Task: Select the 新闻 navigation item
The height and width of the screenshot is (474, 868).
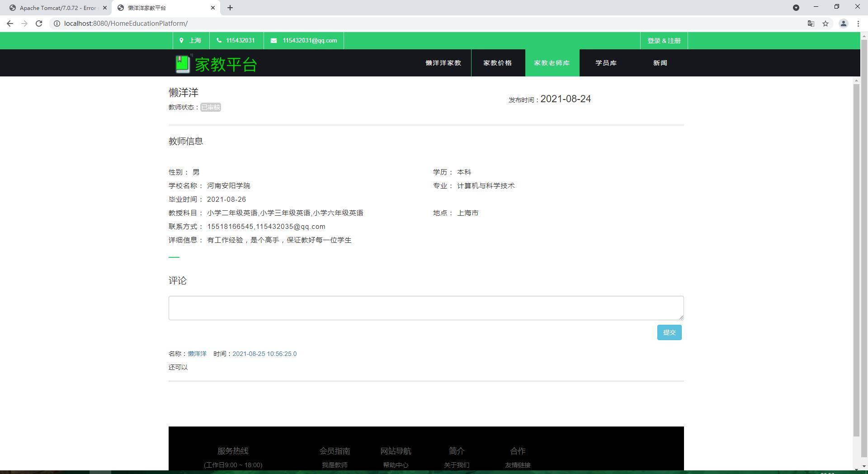Action: point(660,63)
